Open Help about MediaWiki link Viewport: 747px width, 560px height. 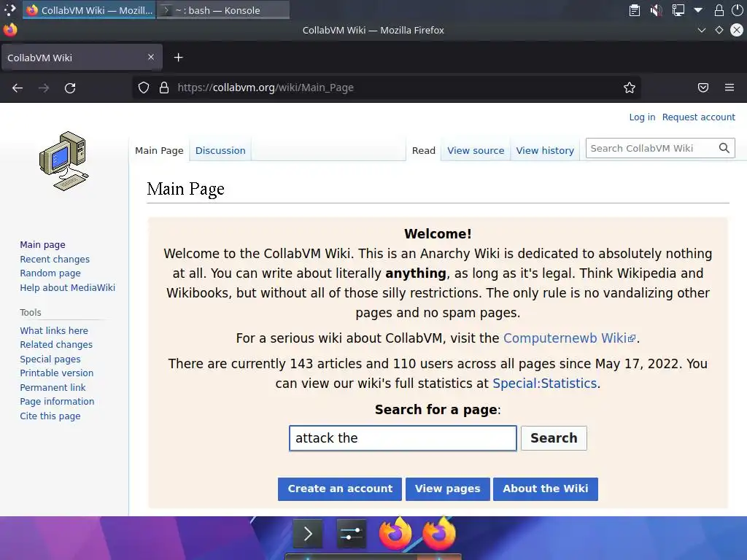click(67, 287)
